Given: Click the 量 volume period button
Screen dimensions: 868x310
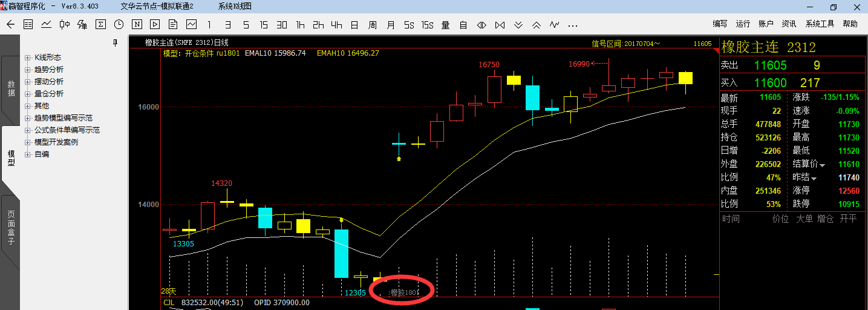Looking at the screenshot, I should pos(446,25).
